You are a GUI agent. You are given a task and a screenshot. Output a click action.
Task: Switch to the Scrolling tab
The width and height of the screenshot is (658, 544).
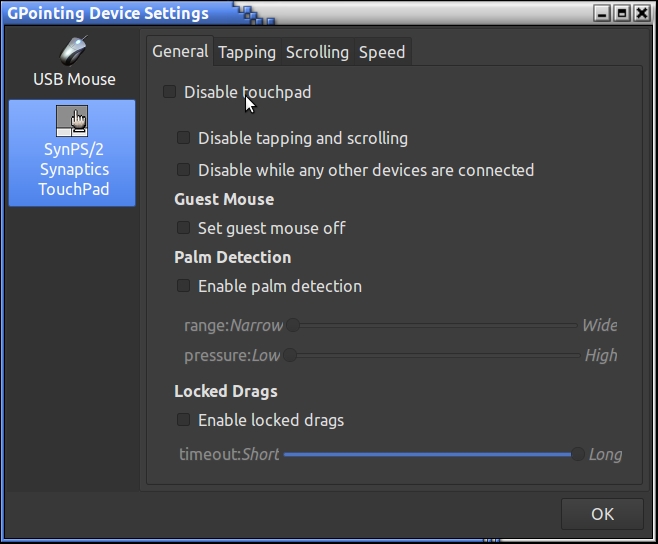tap(317, 52)
